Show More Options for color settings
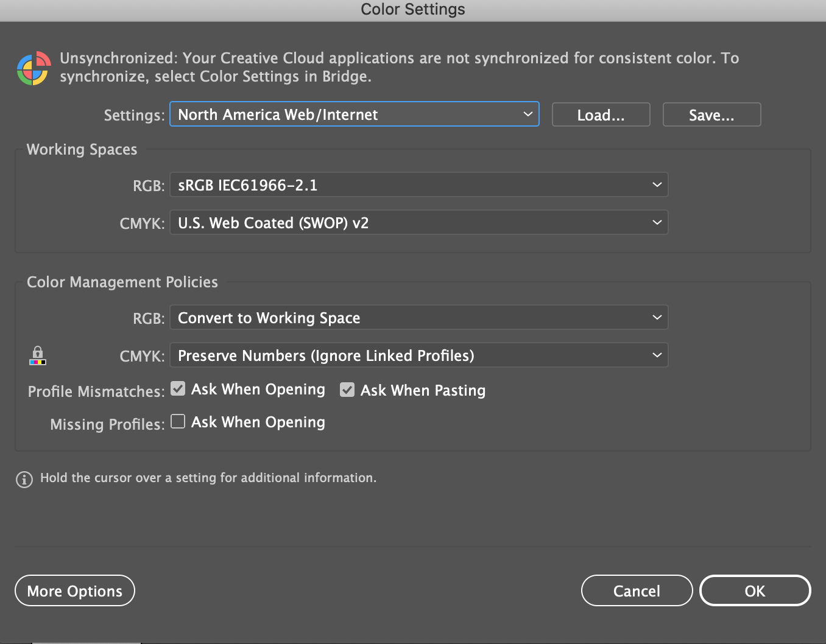 (74, 590)
